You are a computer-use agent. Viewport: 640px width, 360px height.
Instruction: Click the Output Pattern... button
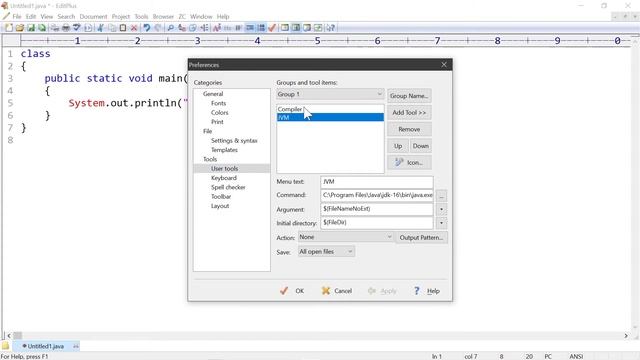[x=421, y=237]
